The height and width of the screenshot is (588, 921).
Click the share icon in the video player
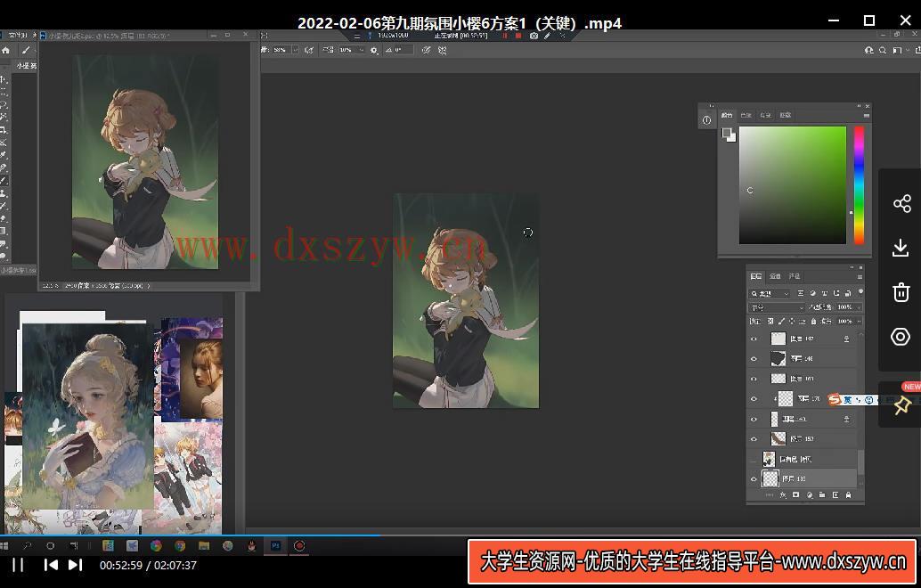[901, 204]
